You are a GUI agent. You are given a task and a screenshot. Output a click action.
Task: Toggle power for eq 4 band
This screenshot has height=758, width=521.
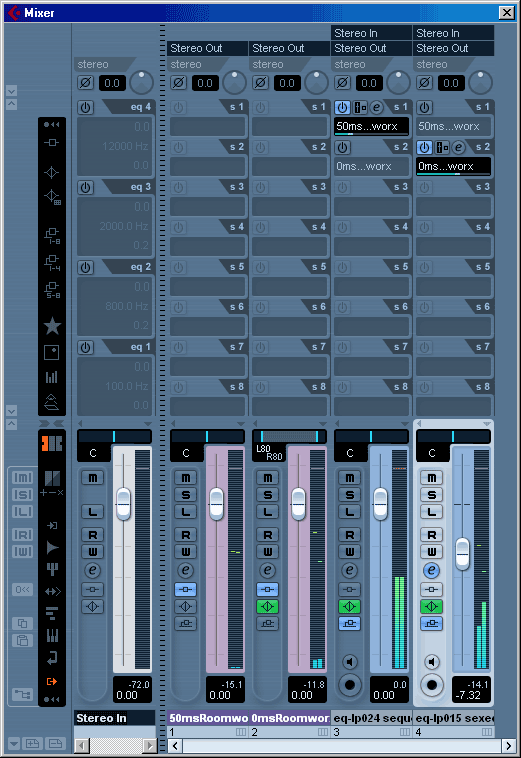[86, 107]
